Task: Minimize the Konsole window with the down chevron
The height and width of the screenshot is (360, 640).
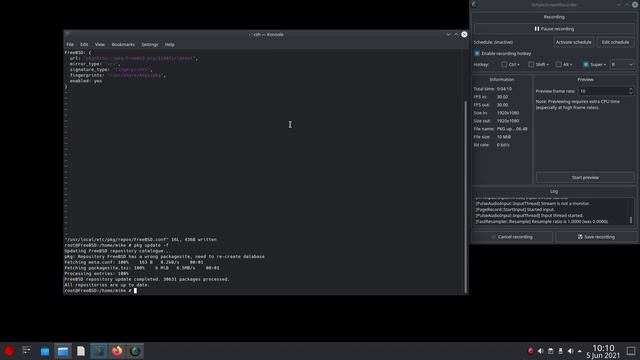Action: coord(448,35)
